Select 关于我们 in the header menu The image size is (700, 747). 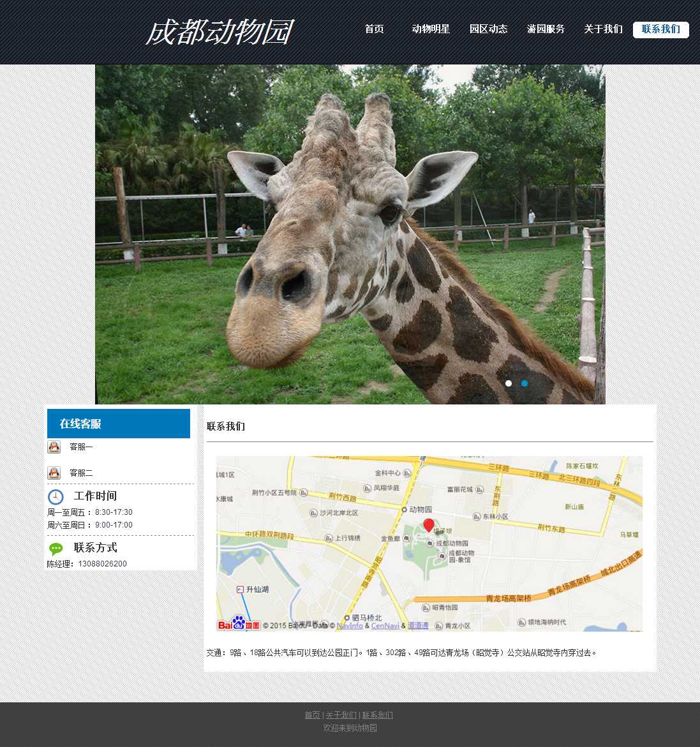coord(603,29)
